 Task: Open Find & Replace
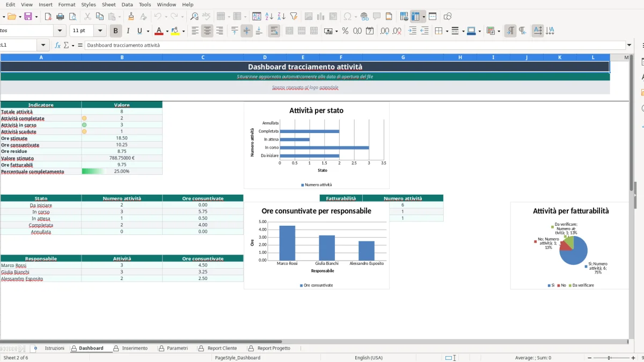click(x=194, y=17)
